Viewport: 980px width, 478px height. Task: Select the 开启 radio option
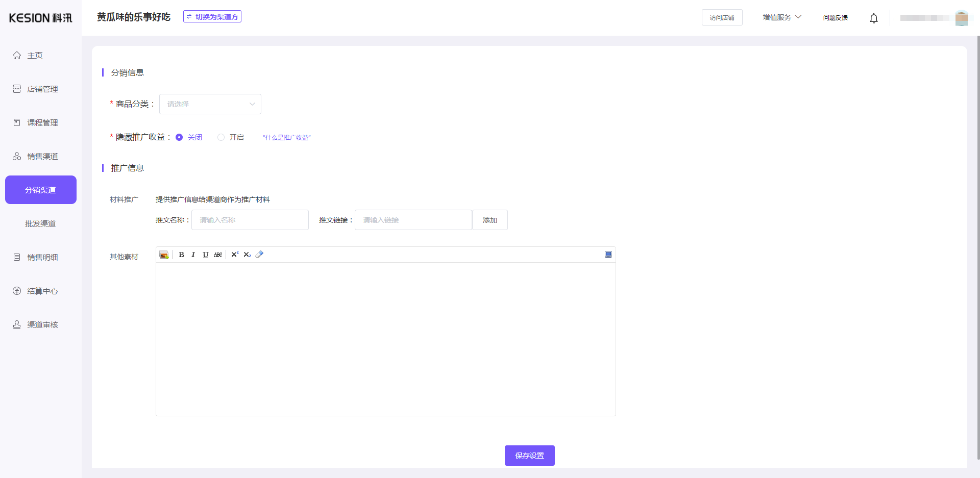pyautogui.click(x=221, y=137)
